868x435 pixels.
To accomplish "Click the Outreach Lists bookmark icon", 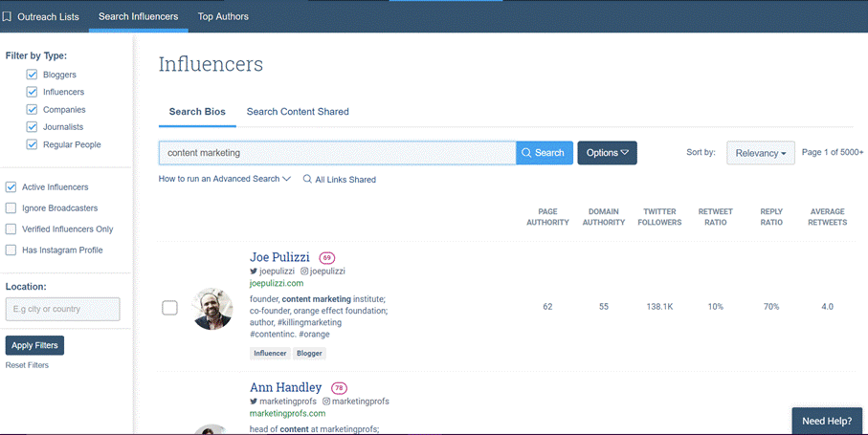I will (x=8, y=16).
